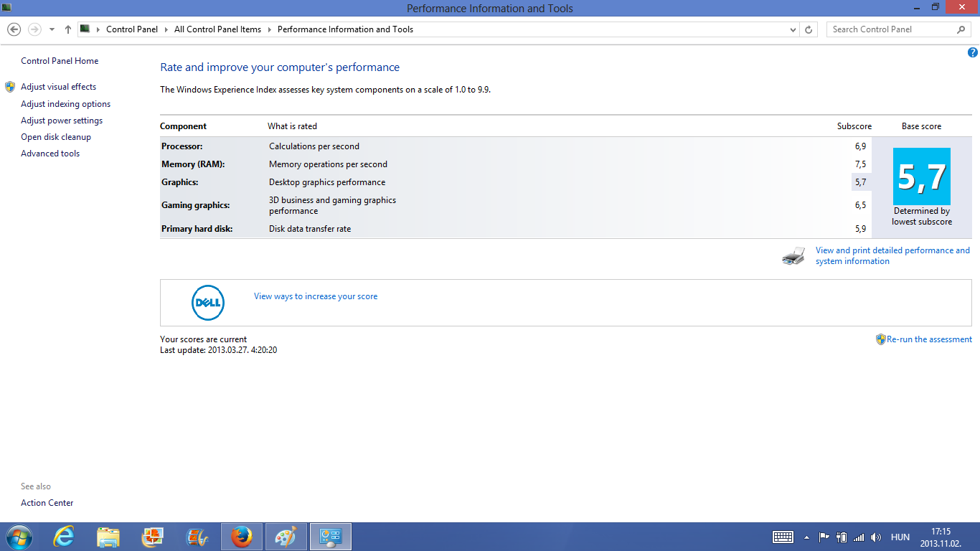Expand the address bar history dropdown
980x551 pixels.
pyautogui.click(x=793, y=29)
